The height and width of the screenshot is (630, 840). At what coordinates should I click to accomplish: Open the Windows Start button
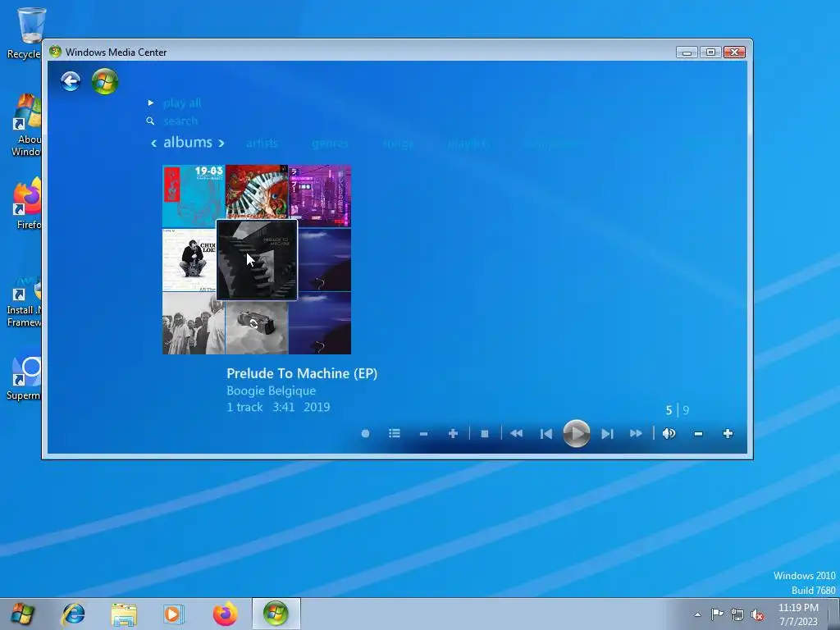coord(22,614)
